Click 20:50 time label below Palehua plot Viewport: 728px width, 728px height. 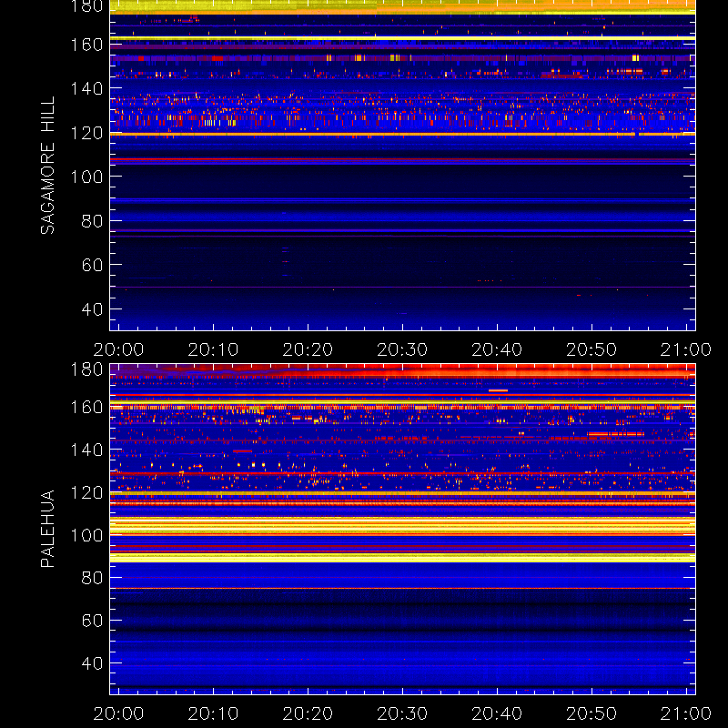point(591,713)
